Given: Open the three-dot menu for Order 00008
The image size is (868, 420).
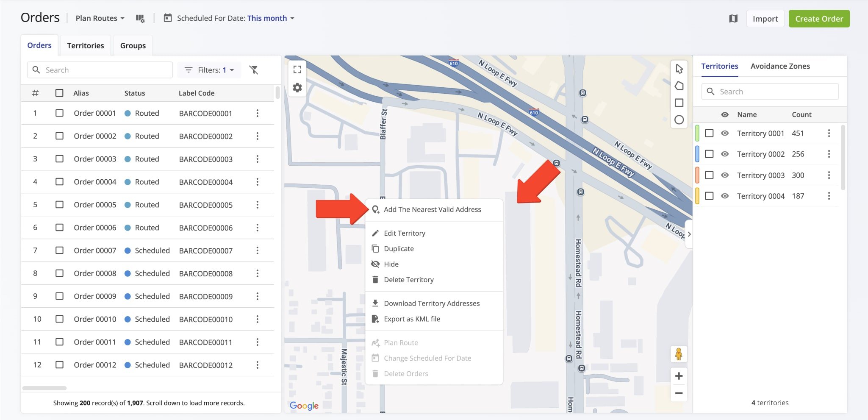Looking at the screenshot, I should (257, 273).
